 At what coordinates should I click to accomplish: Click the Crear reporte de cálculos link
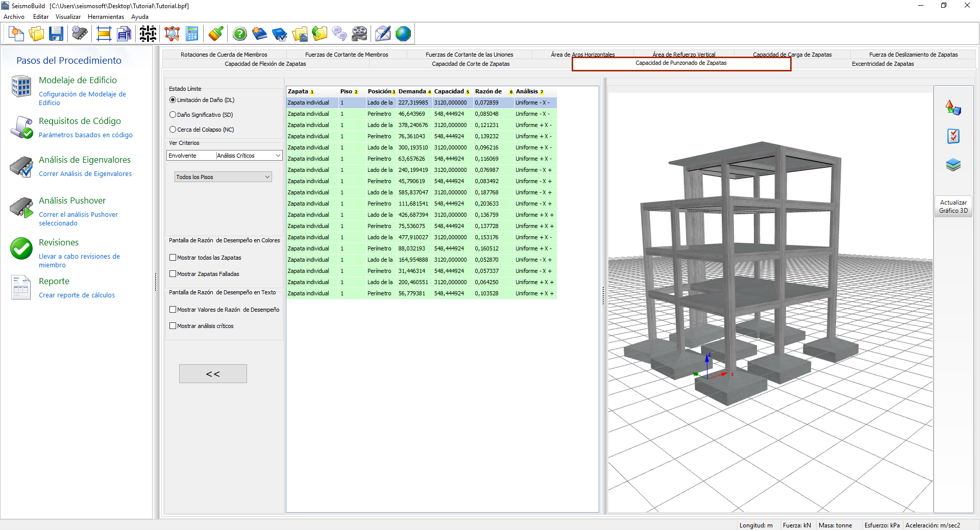77,295
